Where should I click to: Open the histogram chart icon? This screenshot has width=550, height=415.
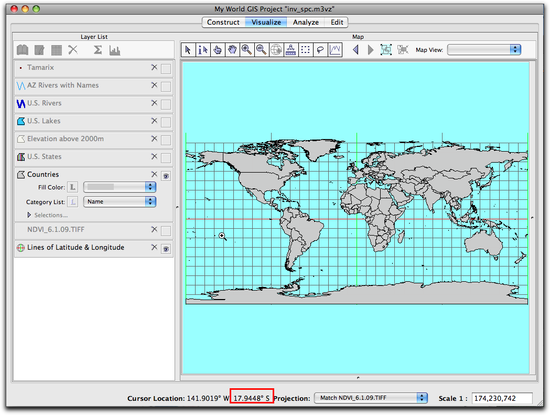115,50
